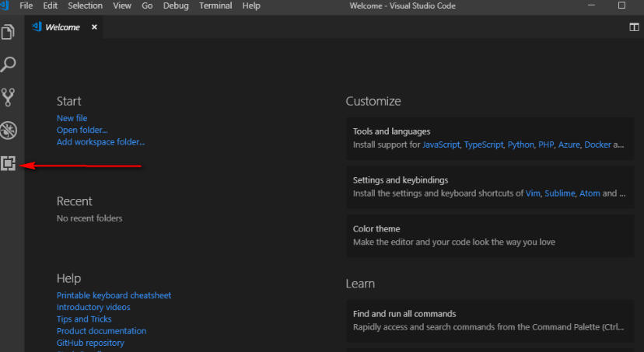Open Printable keyboard cheatsheet link
The image size is (644, 352).
click(x=114, y=295)
